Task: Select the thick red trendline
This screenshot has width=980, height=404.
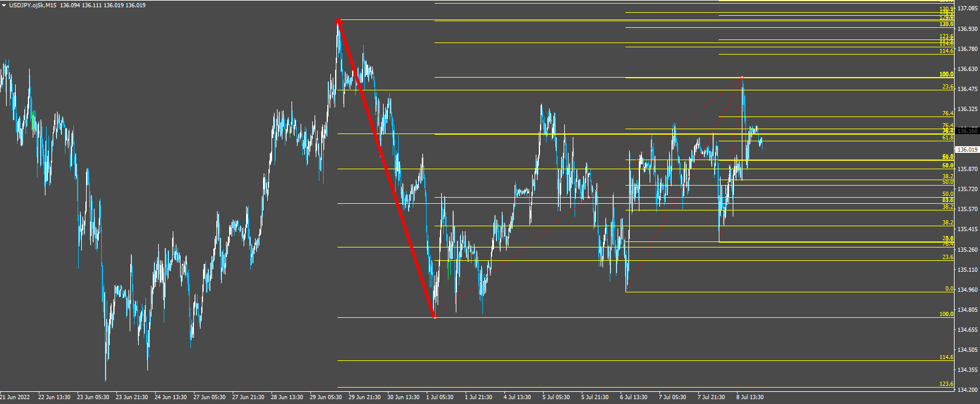Action: coord(386,169)
